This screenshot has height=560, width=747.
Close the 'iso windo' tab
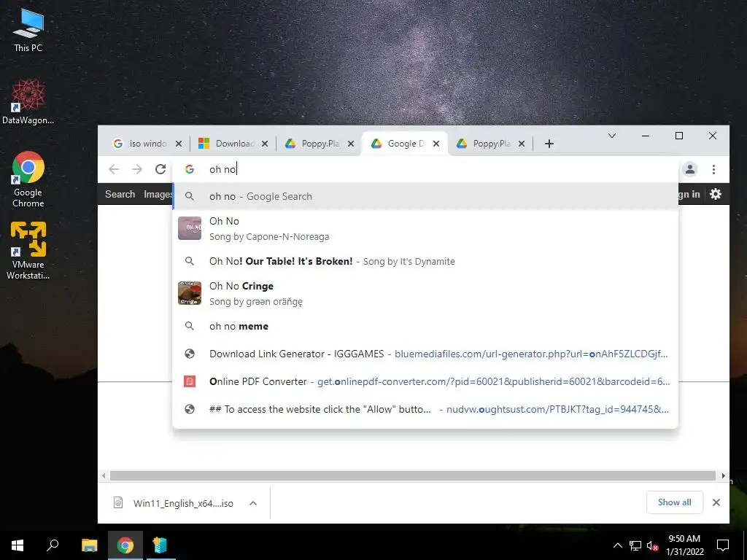179,144
